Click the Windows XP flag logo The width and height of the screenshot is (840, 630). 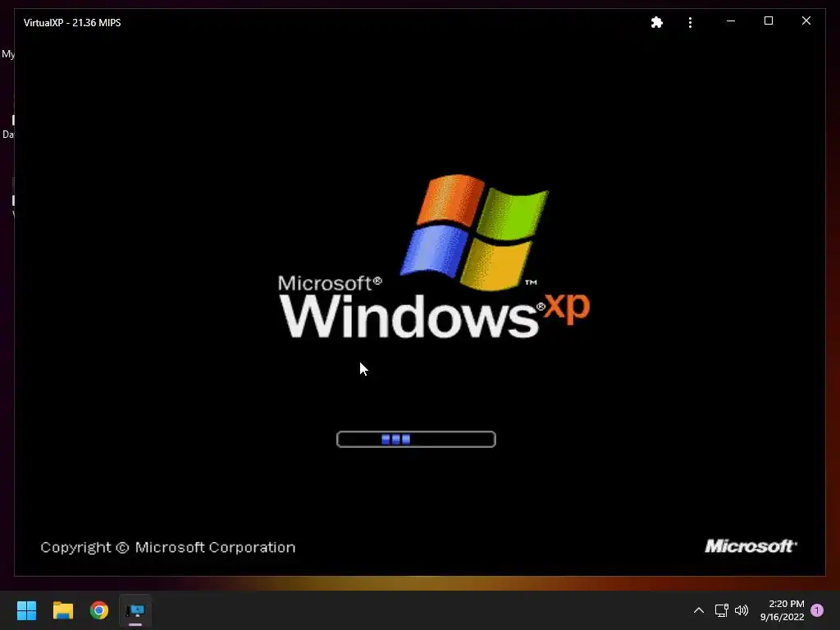475,232
